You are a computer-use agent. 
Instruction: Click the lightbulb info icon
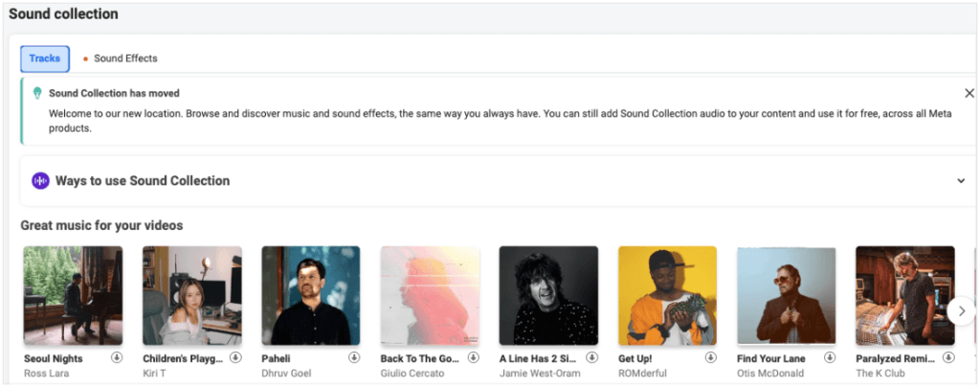[x=37, y=93]
